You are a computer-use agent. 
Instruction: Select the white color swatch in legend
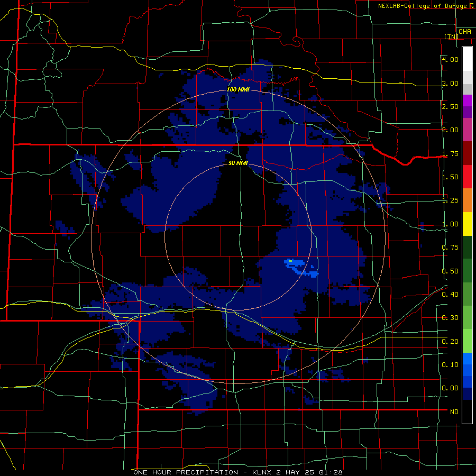pyautogui.click(x=467, y=59)
